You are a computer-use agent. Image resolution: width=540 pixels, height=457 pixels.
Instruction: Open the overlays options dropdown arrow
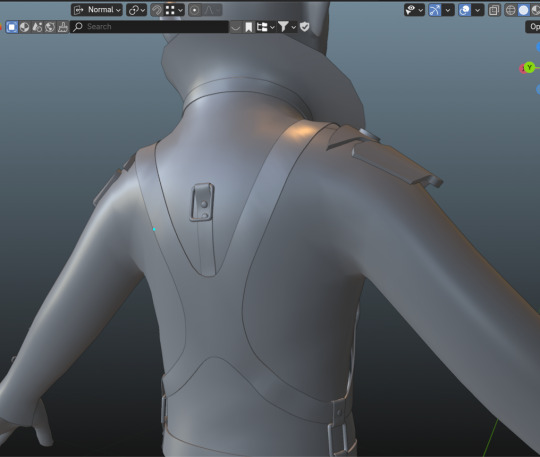[x=478, y=10]
